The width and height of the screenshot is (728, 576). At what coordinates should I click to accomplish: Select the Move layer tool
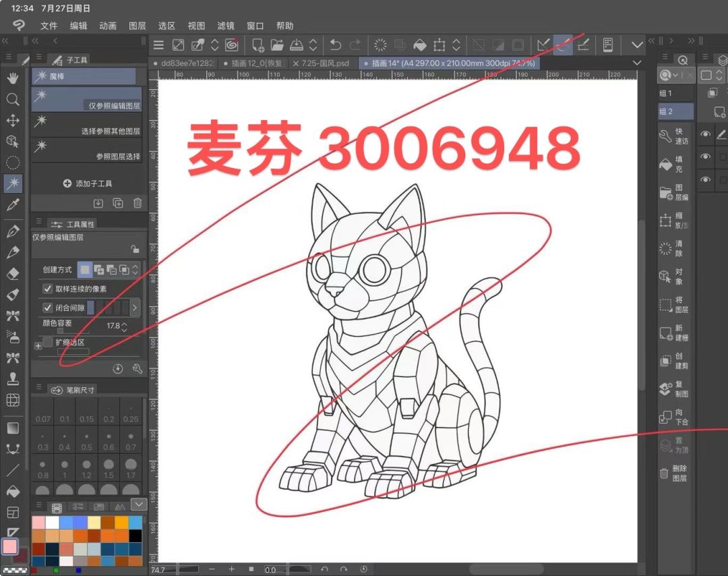13,120
